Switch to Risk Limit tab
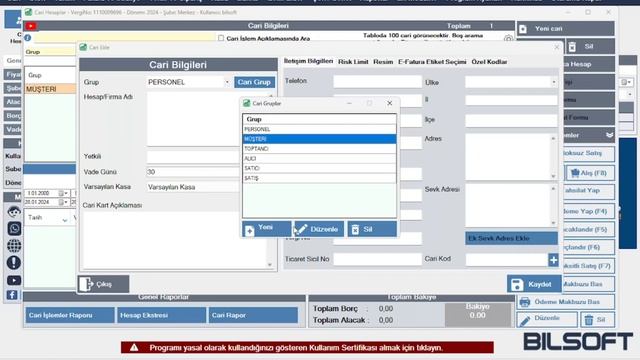This screenshot has width=640, height=360. [x=353, y=62]
